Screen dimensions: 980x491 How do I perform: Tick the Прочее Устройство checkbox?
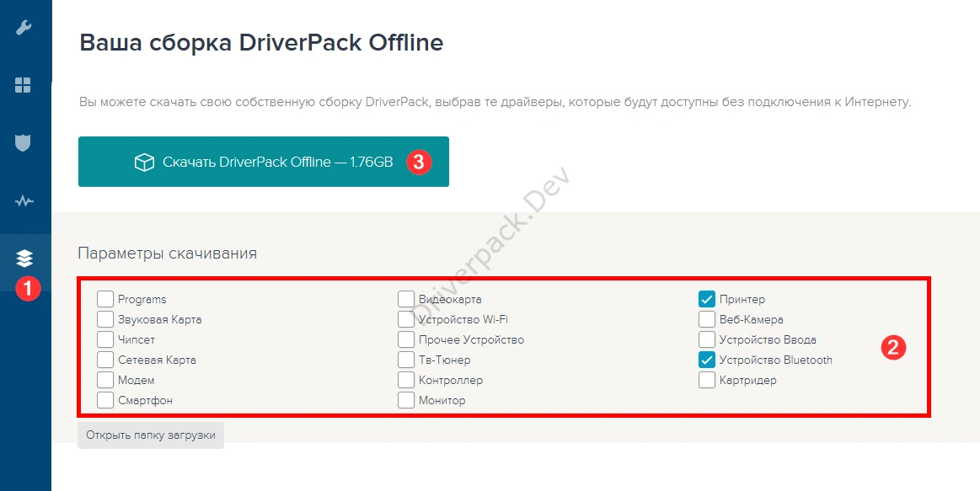click(406, 340)
